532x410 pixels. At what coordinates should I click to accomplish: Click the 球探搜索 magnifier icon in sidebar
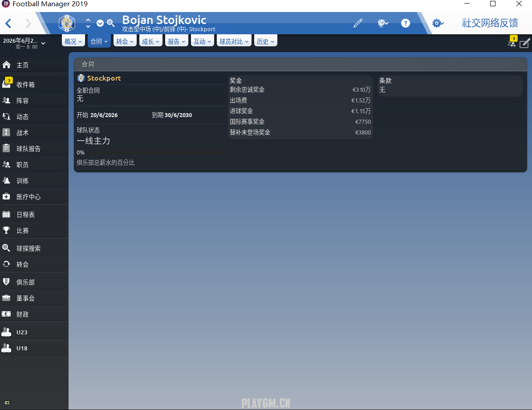tap(6, 248)
